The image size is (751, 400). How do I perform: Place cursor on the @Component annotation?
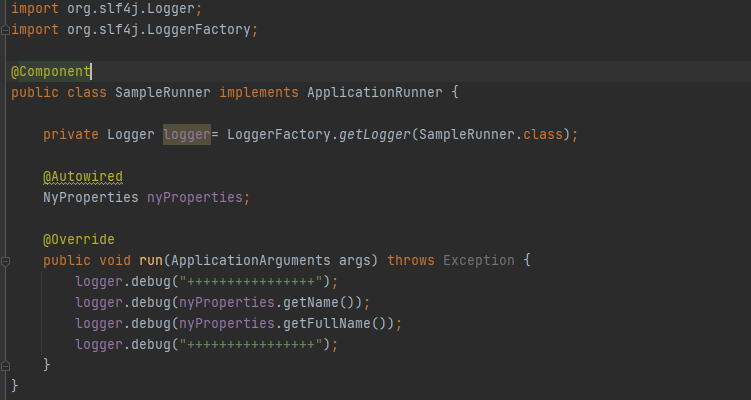tap(51, 71)
